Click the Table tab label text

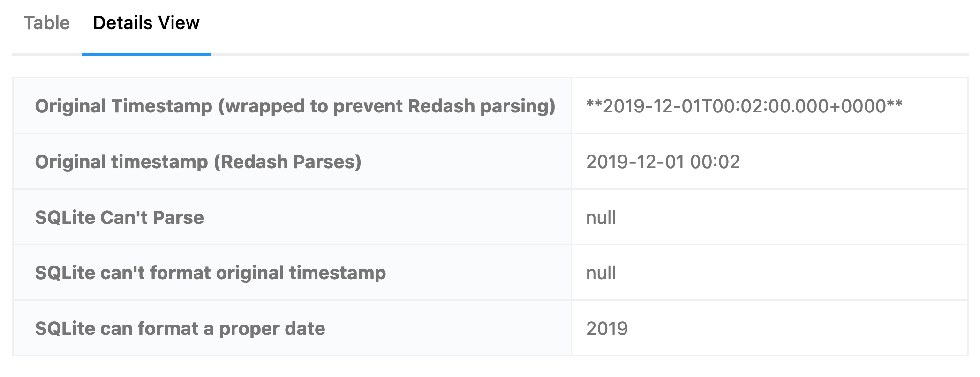tap(46, 22)
